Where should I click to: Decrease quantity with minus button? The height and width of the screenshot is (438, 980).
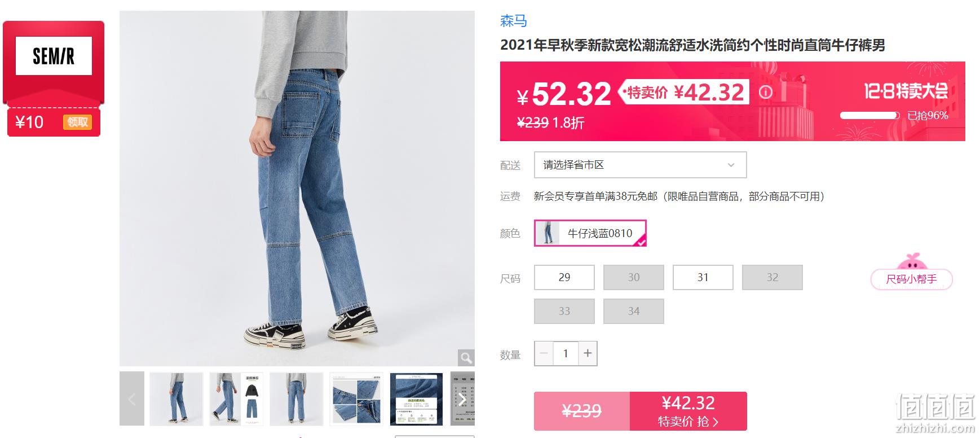(544, 353)
